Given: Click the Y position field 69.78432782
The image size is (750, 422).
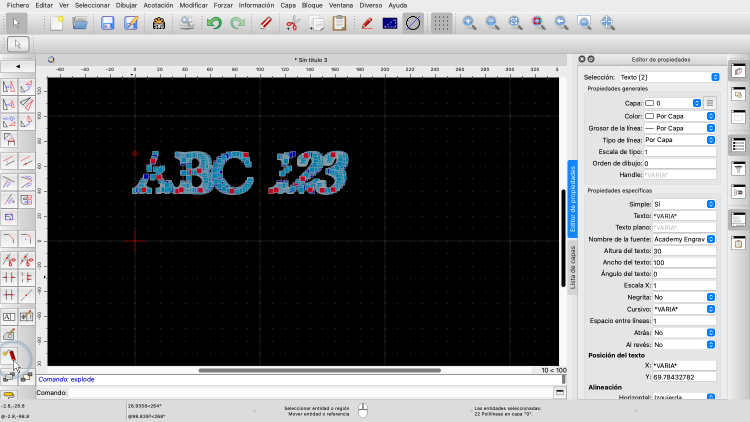Looking at the screenshot, I should pos(684,377).
